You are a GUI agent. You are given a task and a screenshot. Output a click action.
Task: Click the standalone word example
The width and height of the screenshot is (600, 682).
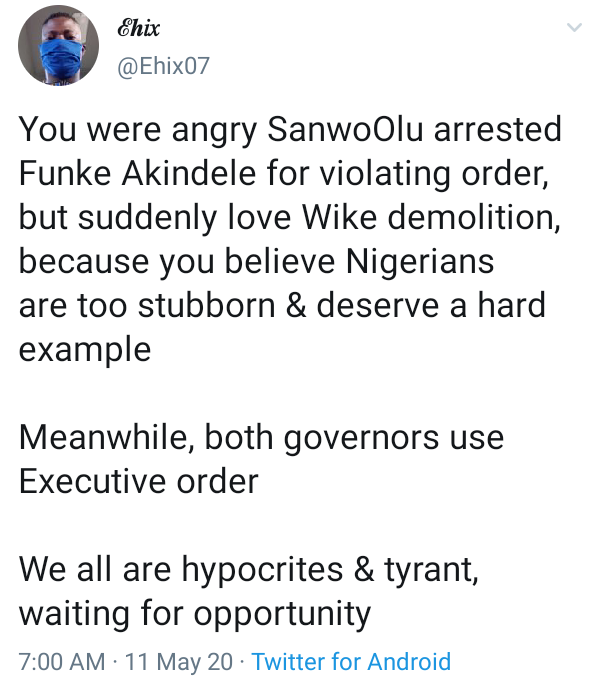85,350
